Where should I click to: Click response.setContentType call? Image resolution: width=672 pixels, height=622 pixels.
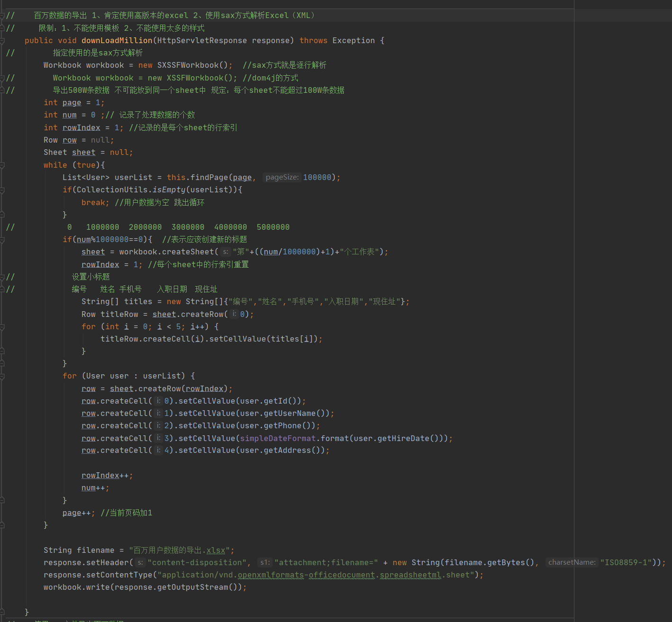pyautogui.click(x=98, y=575)
